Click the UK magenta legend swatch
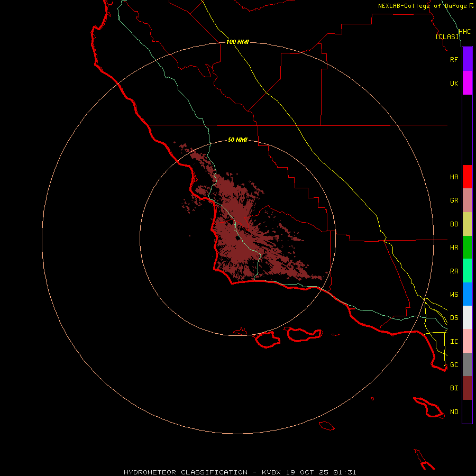The image size is (476, 476). [x=467, y=83]
